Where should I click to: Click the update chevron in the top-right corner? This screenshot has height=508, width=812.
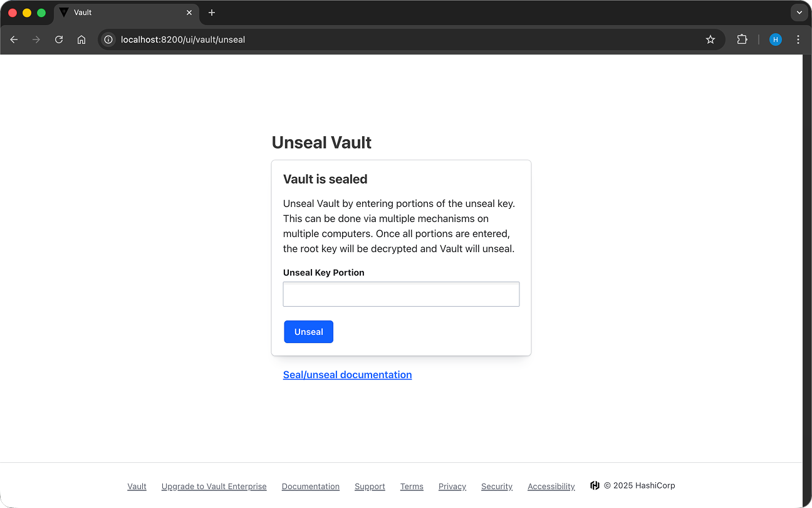point(798,12)
